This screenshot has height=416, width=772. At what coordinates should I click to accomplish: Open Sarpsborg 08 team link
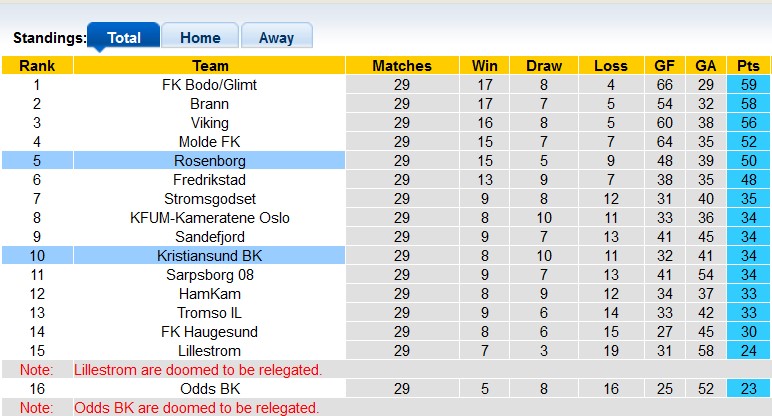209,275
